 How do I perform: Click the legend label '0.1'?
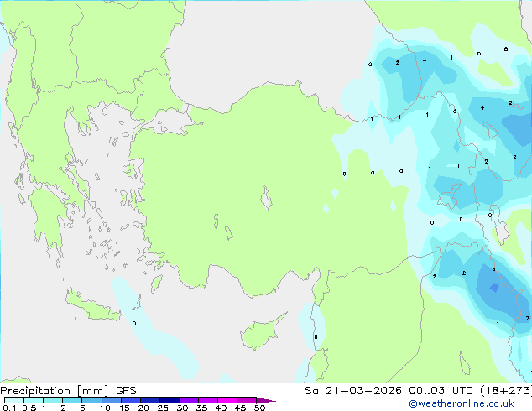(x=9, y=408)
